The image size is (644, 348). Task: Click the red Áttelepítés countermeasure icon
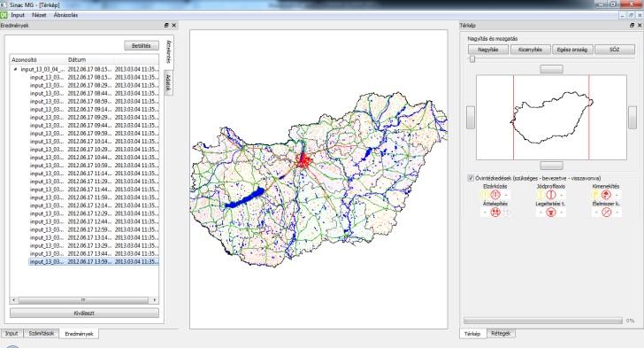pos(495,213)
